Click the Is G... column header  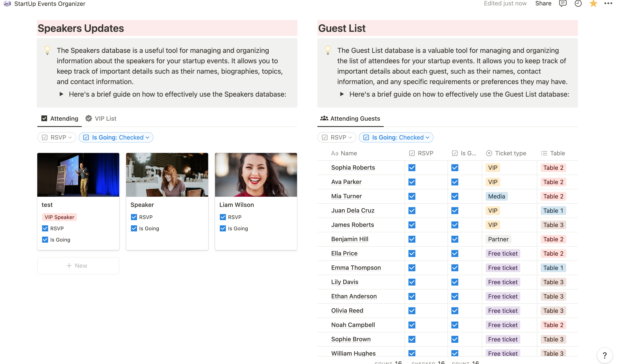(464, 153)
